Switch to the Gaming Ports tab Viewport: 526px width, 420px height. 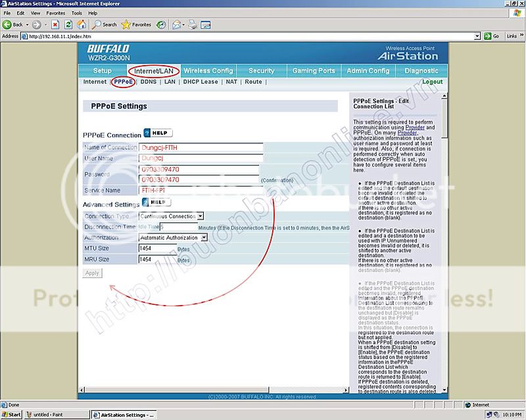pos(314,71)
